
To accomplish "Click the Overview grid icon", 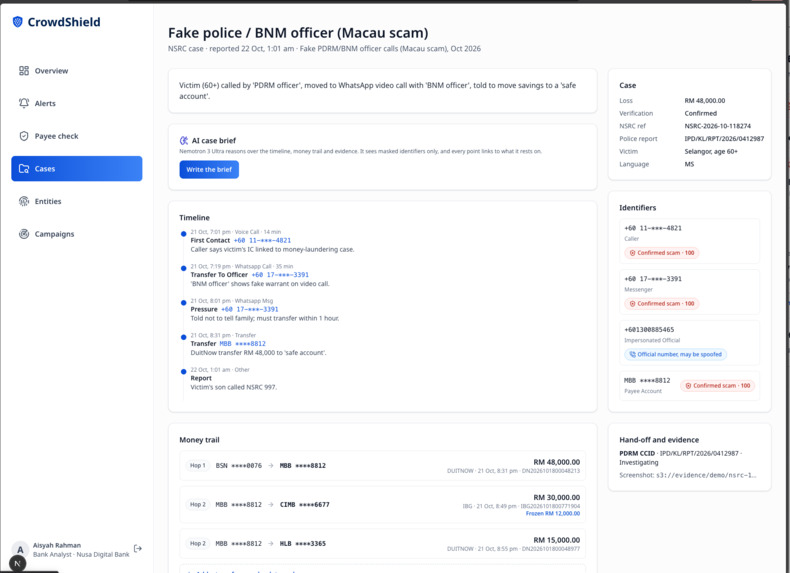I will point(24,71).
